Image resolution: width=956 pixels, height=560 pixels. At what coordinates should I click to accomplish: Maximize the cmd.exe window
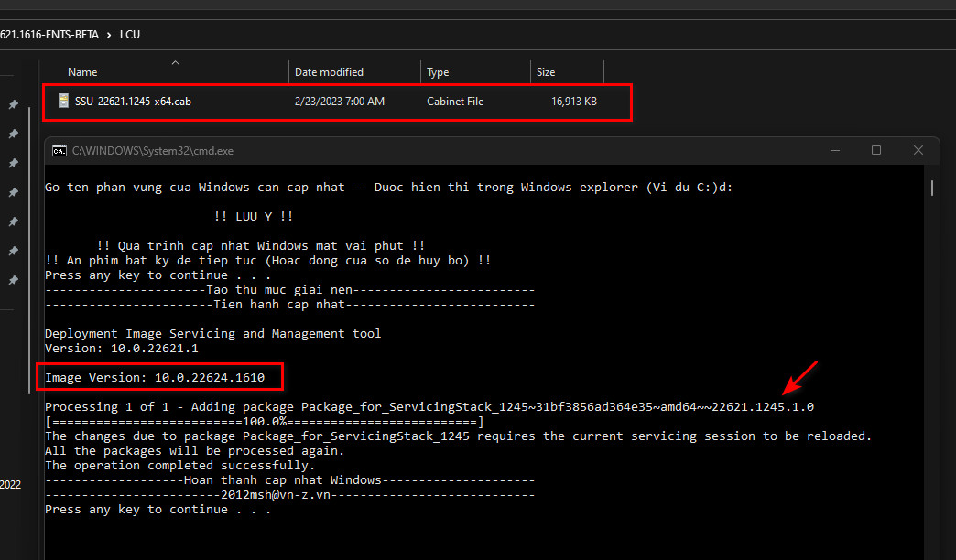pyautogui.click(x=876, y=150)
